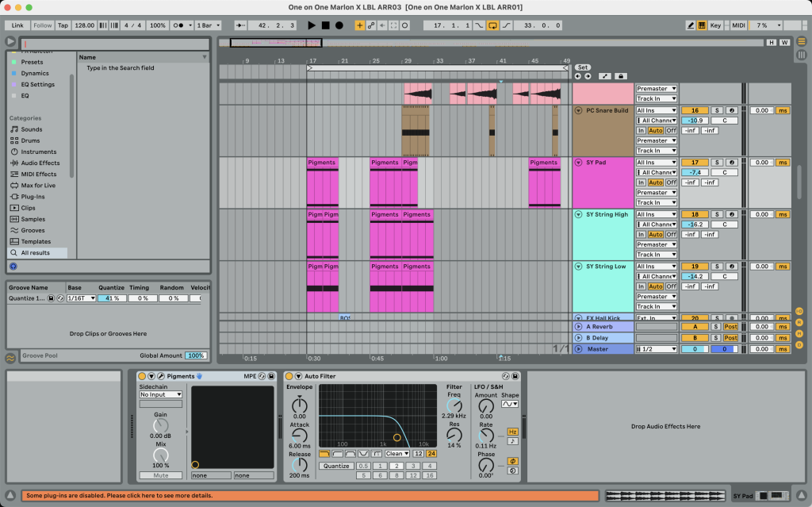Image resolution: width=812 pixels, height=507 pixels.
Task: Click the Save Preset icon on Auto Filter
Action: (515, 376)
